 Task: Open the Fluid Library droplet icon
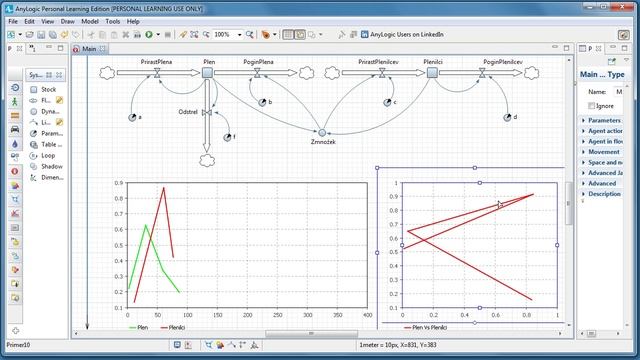(x=15, y=144)
